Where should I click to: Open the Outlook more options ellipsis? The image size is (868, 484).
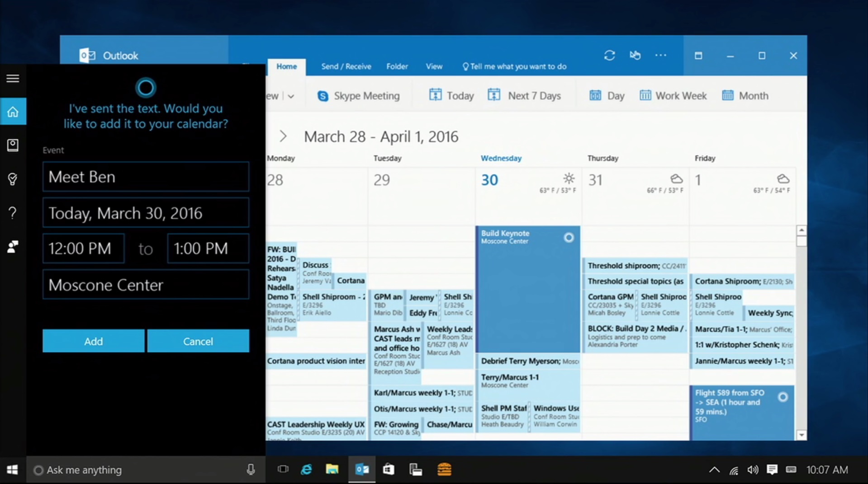pyautogui.click(x=661, y=55)
